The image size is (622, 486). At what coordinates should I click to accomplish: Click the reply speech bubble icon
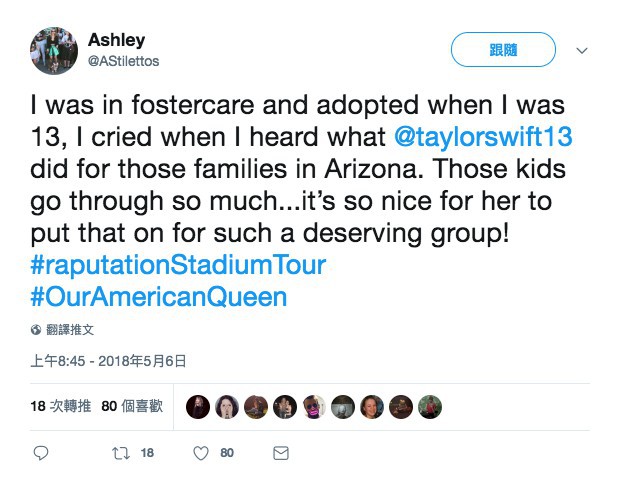(x=41, y=453)
